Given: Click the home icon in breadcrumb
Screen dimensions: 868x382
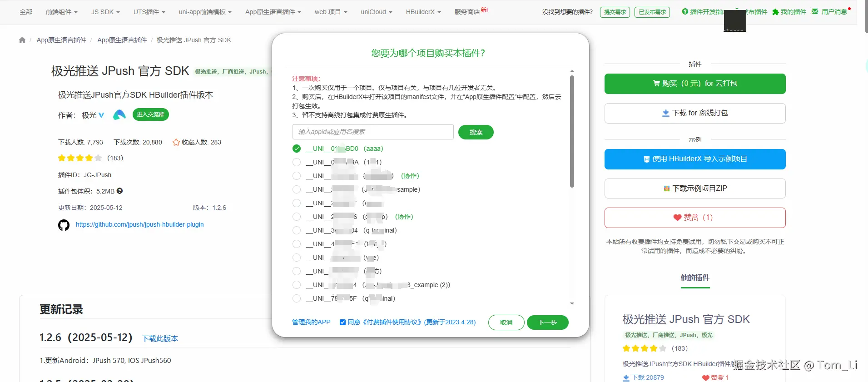Looking at the screenshot, I should 22,40.
